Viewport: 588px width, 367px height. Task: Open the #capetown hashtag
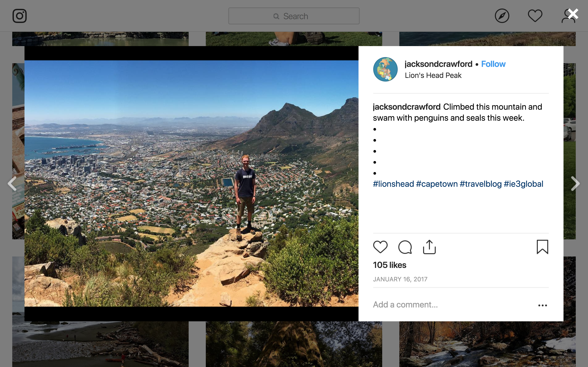click(437, 184)
